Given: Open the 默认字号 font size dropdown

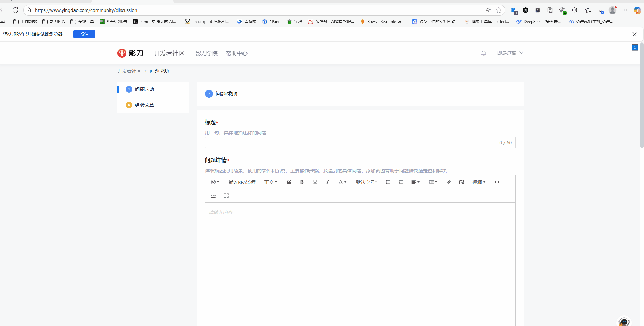Looking at the screenshot, I should tap(366, 182).
